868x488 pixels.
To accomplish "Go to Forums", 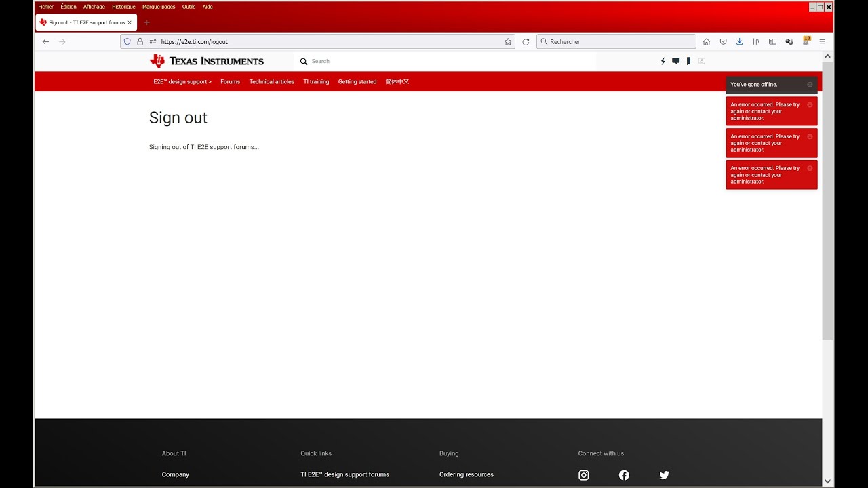I will (x=230, y=81).
